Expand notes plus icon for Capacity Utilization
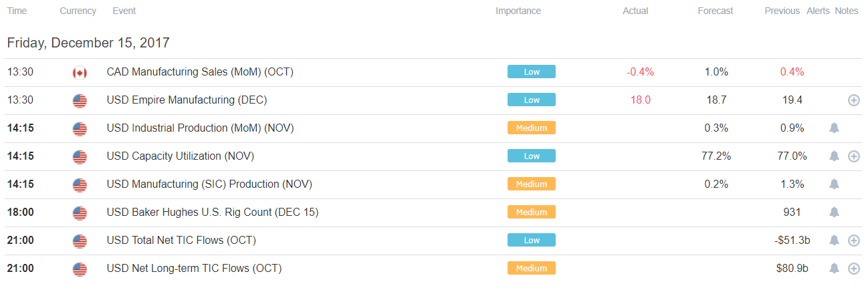Viewport: 868px width, 290px height. (x=853, y=156)
